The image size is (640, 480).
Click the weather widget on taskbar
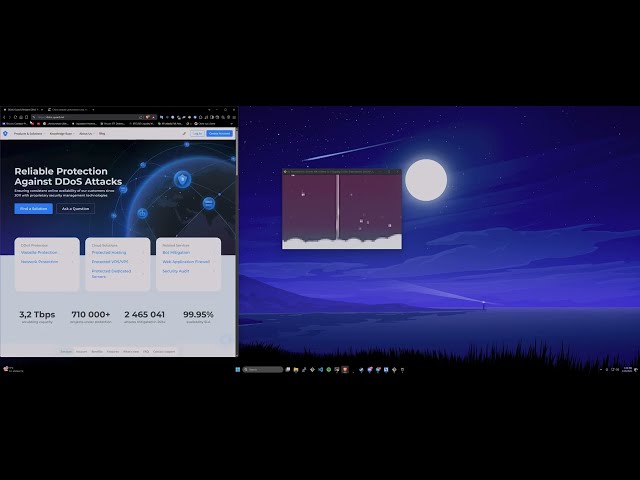tap(13, 369)
